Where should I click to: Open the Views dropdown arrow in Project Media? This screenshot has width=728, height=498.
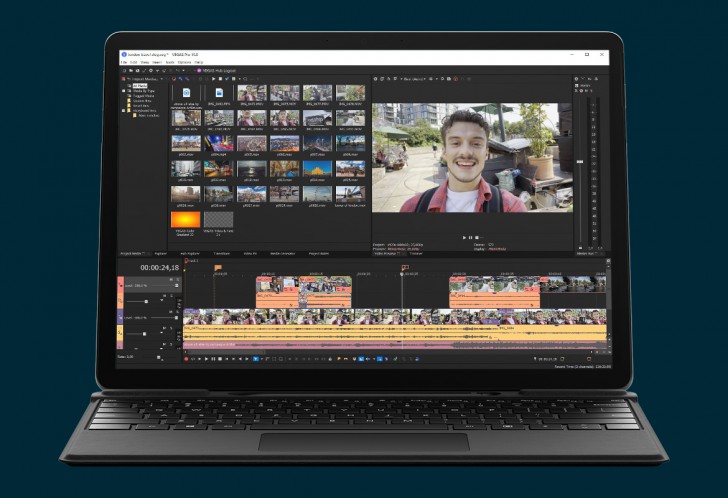240,79
